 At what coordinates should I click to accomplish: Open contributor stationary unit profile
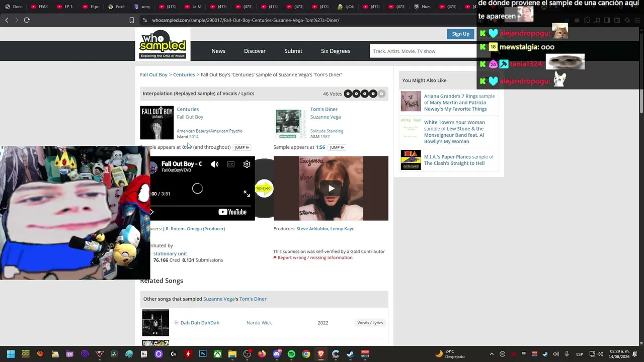tap(170, 253)
